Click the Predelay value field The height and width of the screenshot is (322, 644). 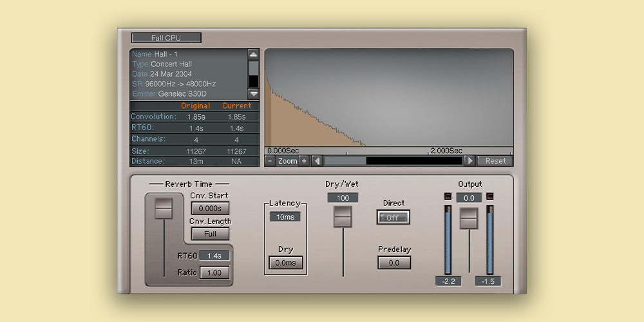pyautogui.click(x=394, y=263)
